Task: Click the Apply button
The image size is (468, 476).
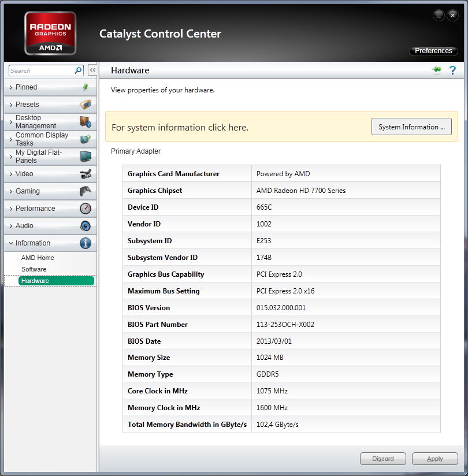Action: 434,459
